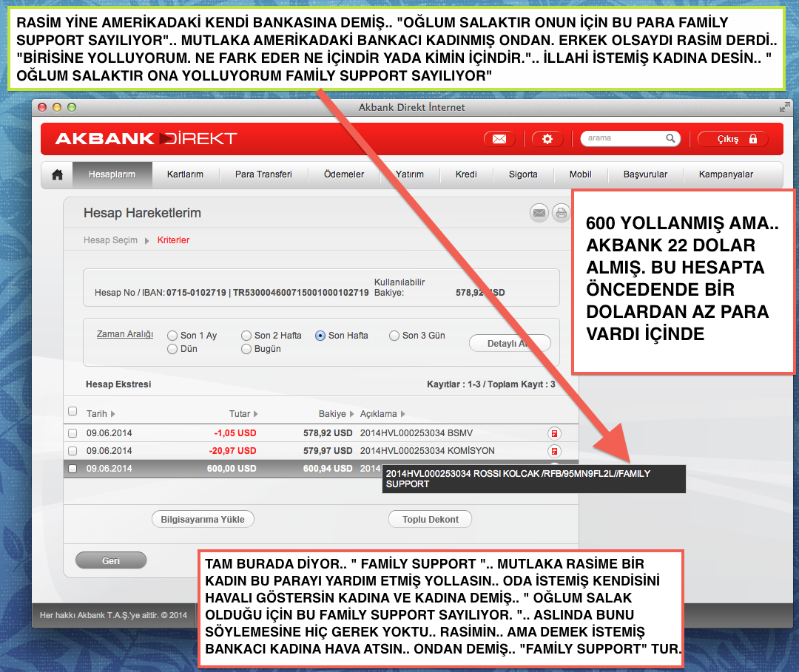Click the 600,94 USD balance cell
This screenshot has height=672, width=799.
328,469
